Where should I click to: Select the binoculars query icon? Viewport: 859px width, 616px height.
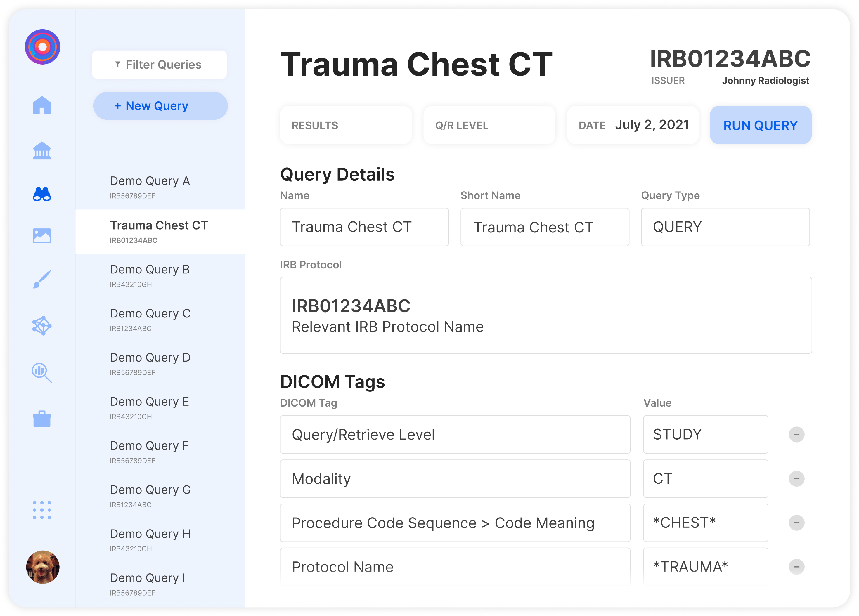[42, 194]
